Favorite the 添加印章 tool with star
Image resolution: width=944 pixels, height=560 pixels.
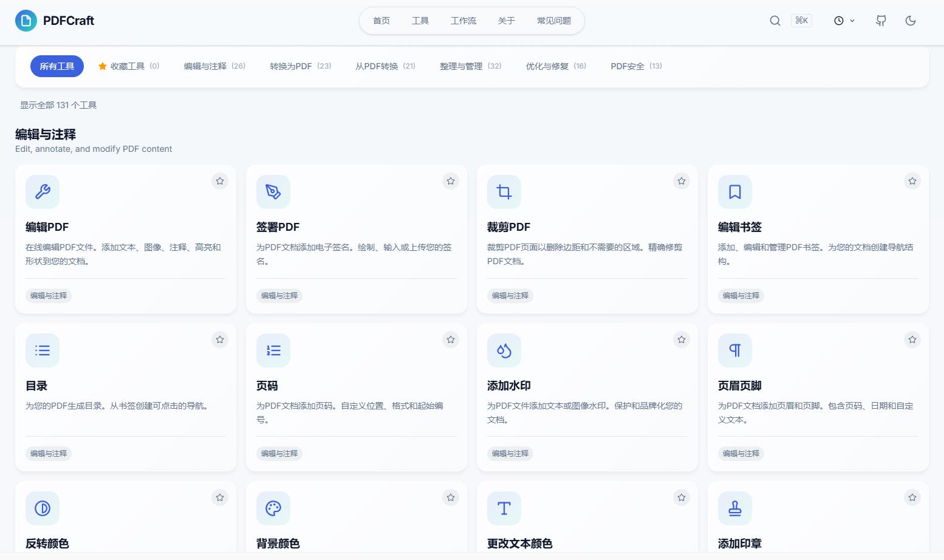(912, 497)
